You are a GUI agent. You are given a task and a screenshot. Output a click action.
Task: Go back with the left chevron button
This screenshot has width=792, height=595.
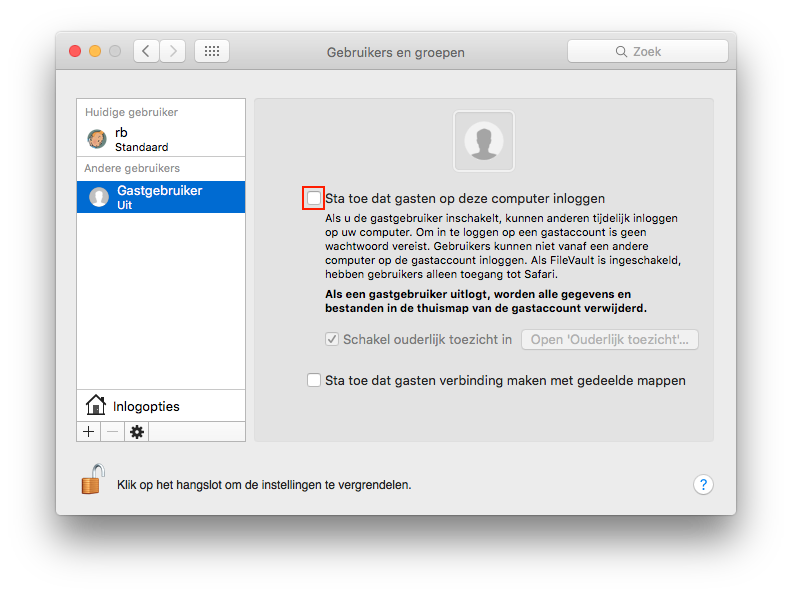click(x=146, y=51)
